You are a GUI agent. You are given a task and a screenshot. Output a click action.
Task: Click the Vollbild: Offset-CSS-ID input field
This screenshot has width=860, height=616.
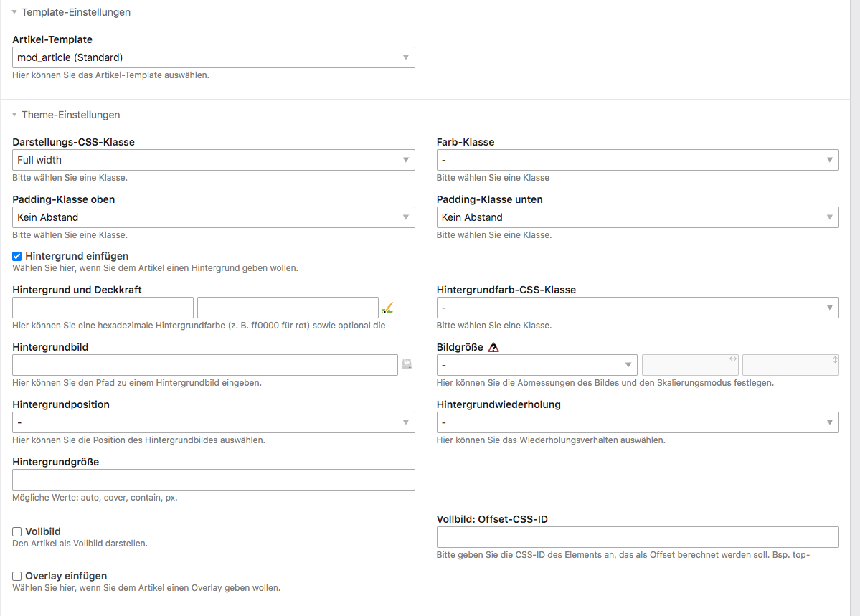pyautogui.click(x=638, y=537)
